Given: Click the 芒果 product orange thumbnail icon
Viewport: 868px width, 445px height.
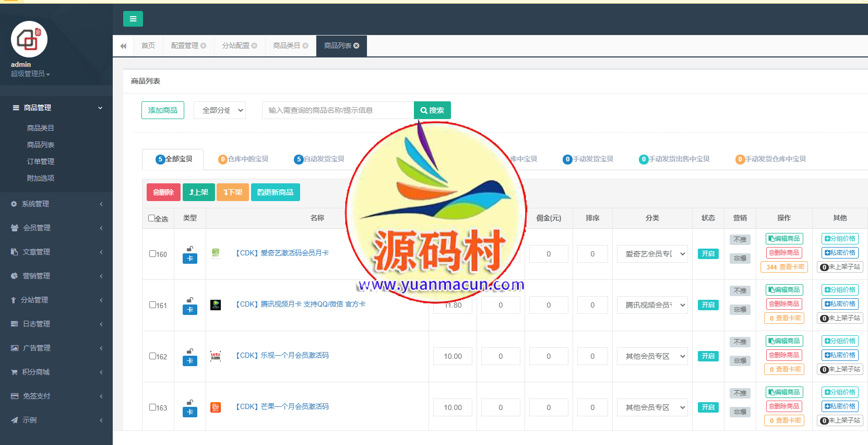Looking at the screenshot, I should [216, 407].
